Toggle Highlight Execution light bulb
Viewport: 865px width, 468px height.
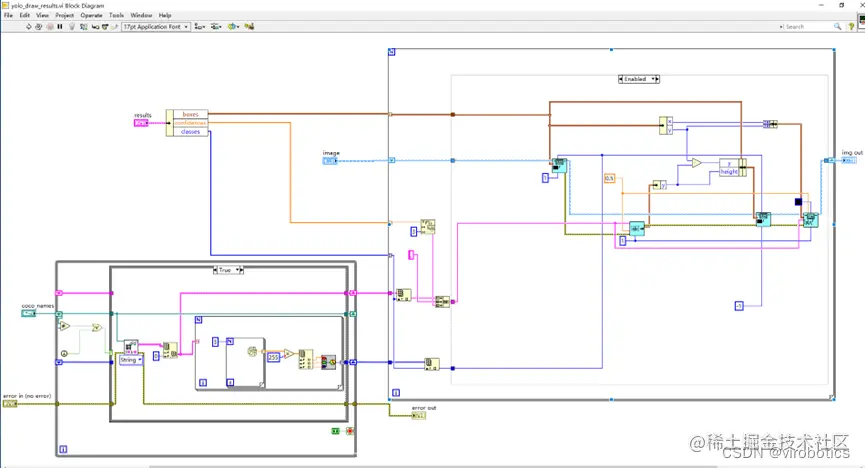click(72, 26)
